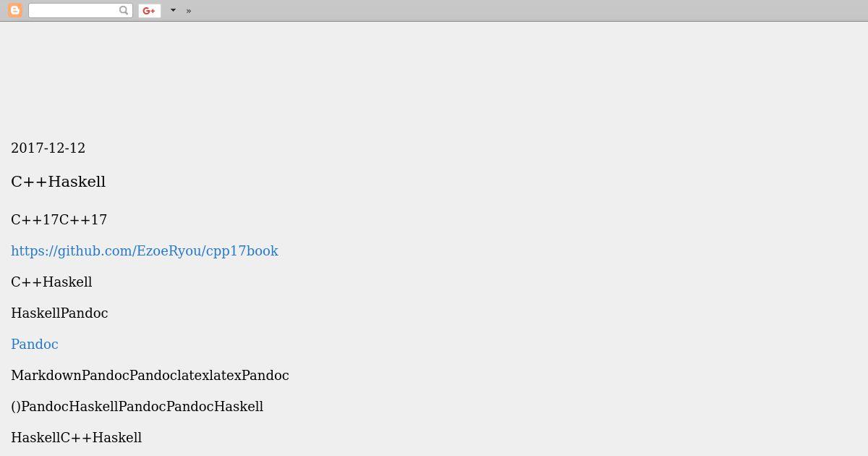The height and width of the screenshot is (456, 868).
Task: Open the C++Haskell post title
Action: [x=58, y=182]
